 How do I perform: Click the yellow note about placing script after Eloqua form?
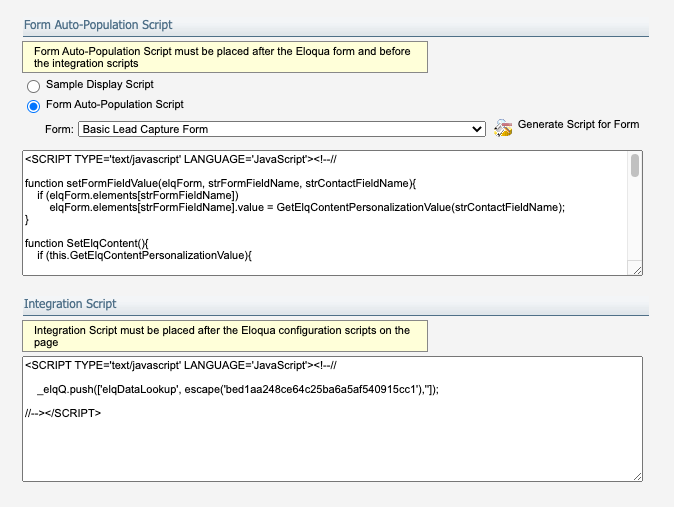tap(225, 57)
